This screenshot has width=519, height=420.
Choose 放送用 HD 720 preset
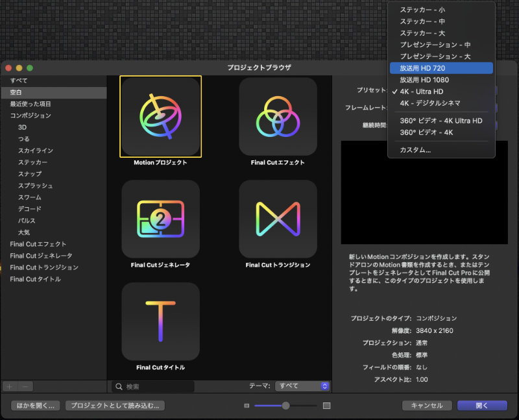tap(441, 68)
